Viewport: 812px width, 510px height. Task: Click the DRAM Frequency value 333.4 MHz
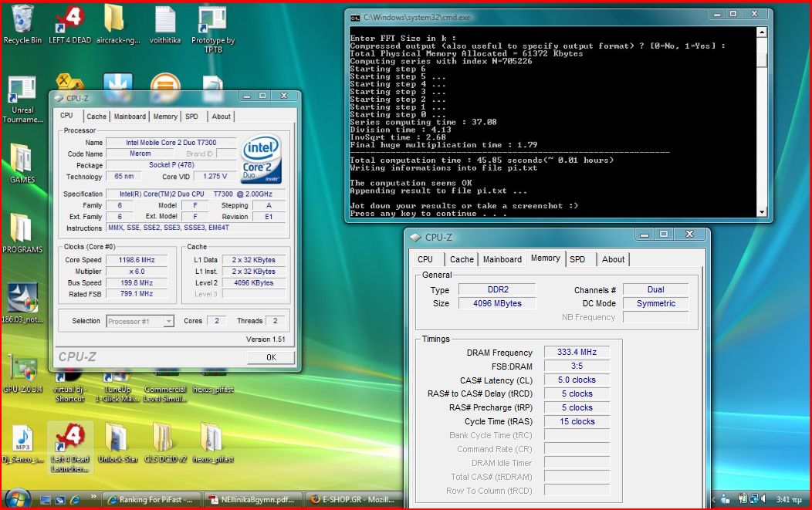[577, 352]
